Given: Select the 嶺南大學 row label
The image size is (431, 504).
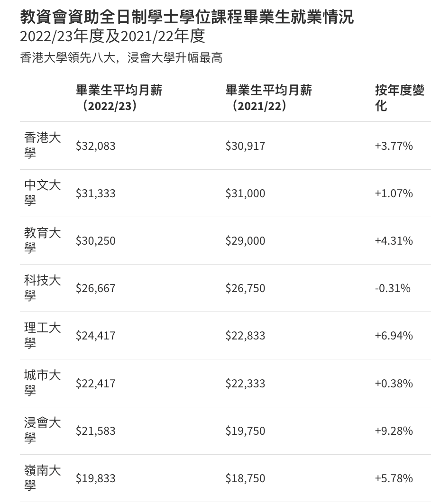Looking at the screenshot, I should pos(42,478).
